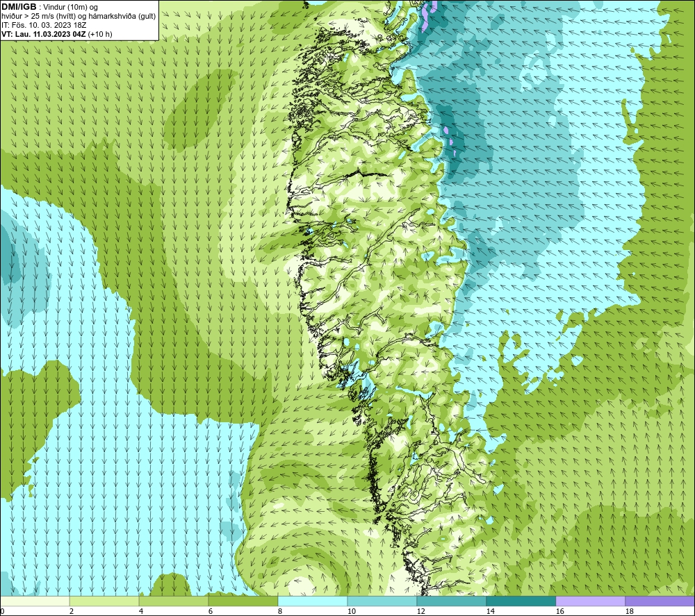Click the 0–2 m/s legend color swatch
This screenshot has height=616, width=695.
pyautogui.click(x=35, y=601)
